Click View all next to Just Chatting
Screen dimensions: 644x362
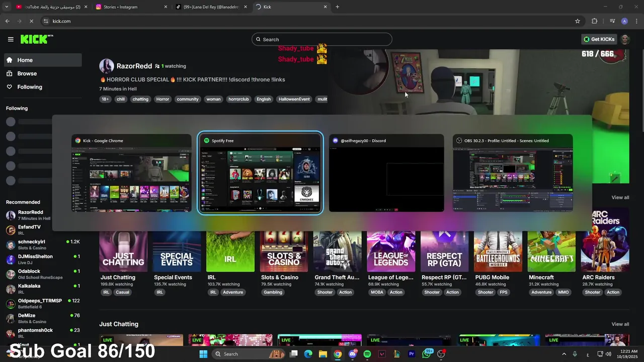[620, 324]
